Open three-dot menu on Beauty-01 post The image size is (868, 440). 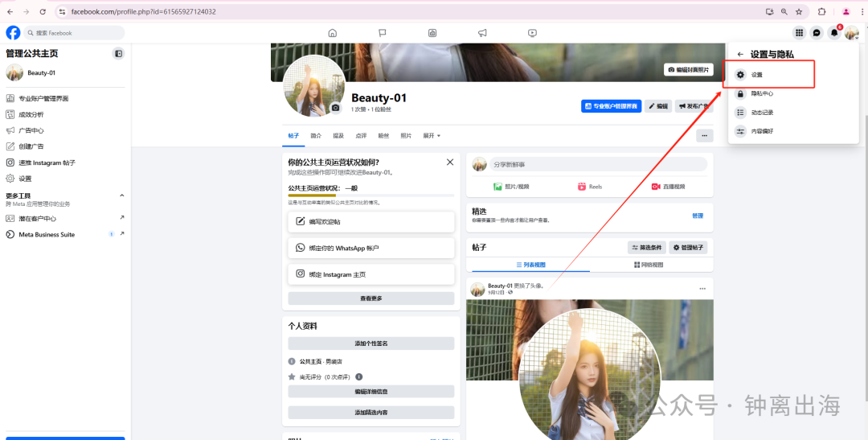pyautogui.click(x=702, y=289)
